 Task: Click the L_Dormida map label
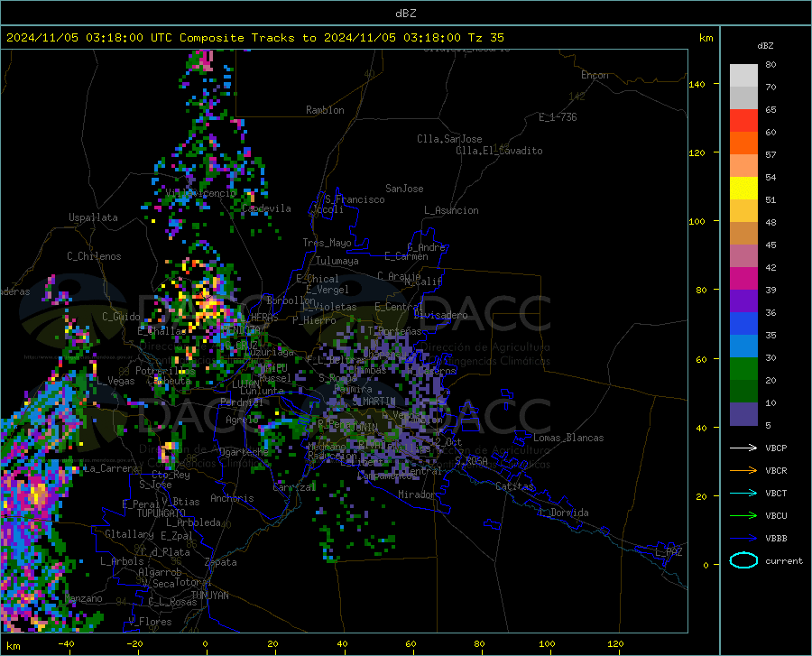[x=564, y=513]
